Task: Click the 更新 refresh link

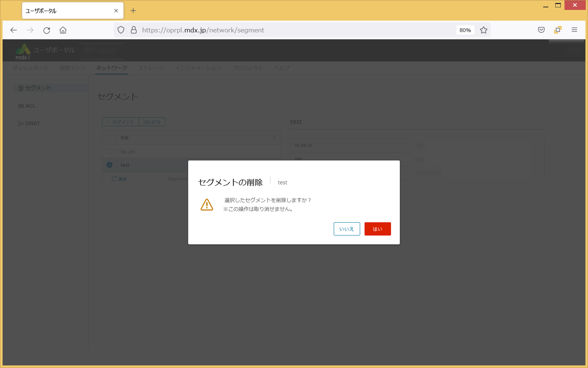Action: click(x=119, y=179)
